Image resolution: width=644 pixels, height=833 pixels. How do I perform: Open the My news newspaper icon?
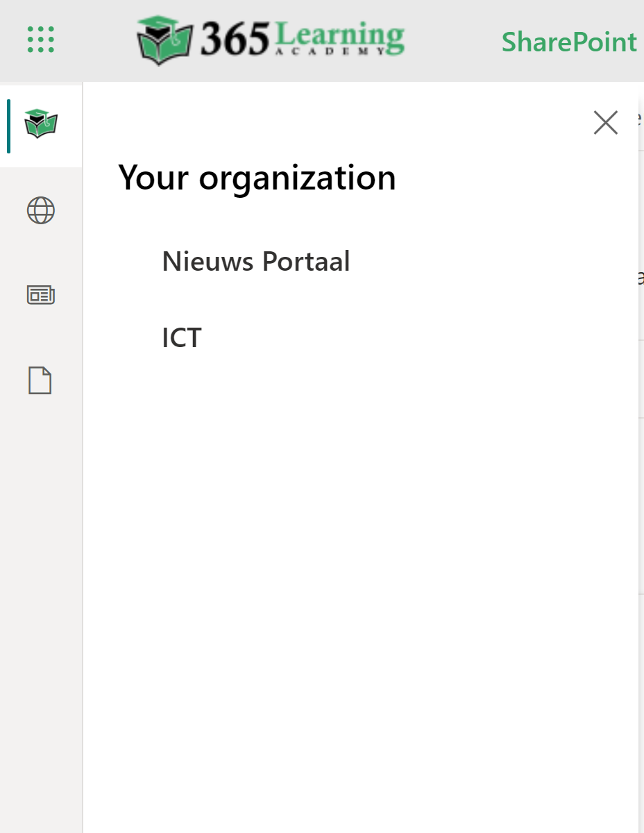tap(41, 296)
